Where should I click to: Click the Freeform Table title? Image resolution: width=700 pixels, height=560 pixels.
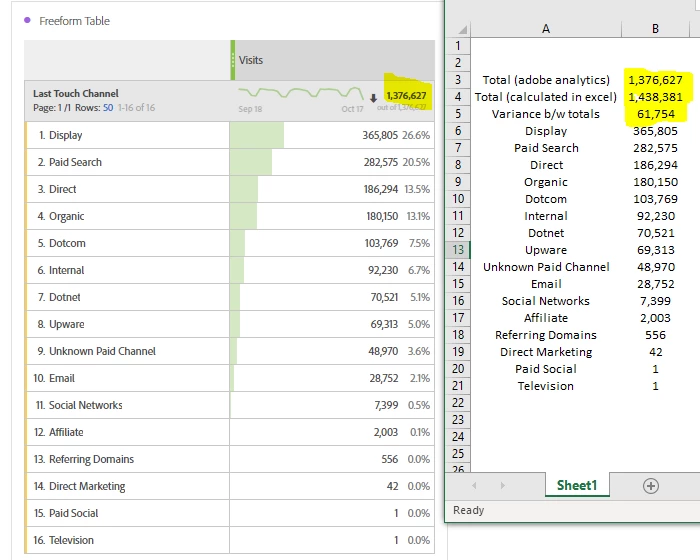pyautogui.click(x=75, y=21)
